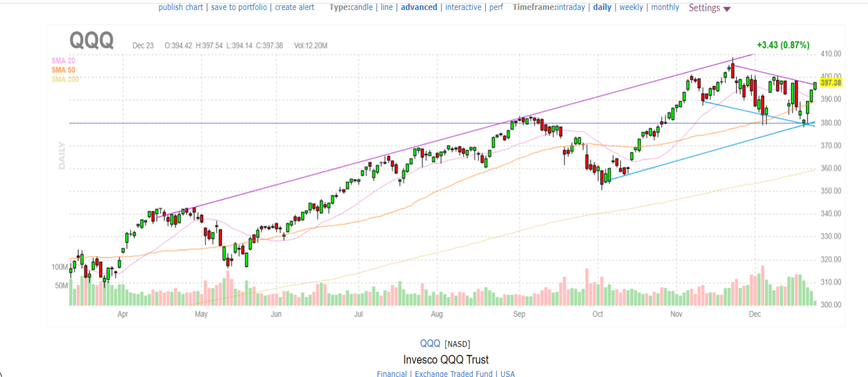The image size is (868, 377).
Task: Click the high price 'H:397.54'
Action: 209,46
